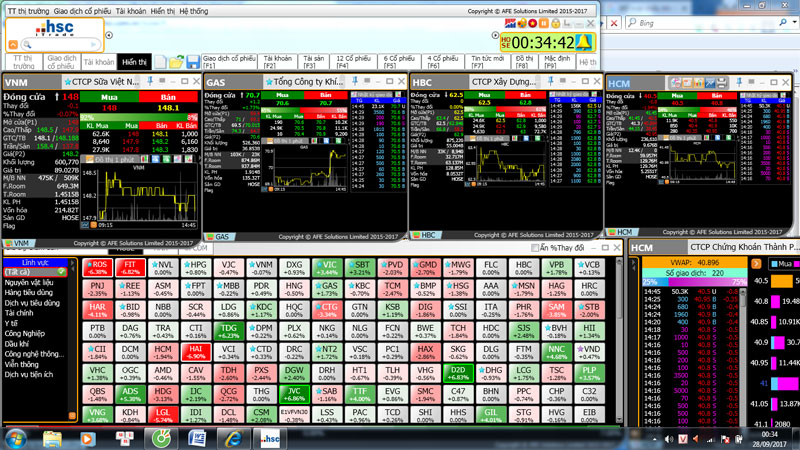Click the orange pause icon above clock
800x450 pixels.
tap(544, 23)
